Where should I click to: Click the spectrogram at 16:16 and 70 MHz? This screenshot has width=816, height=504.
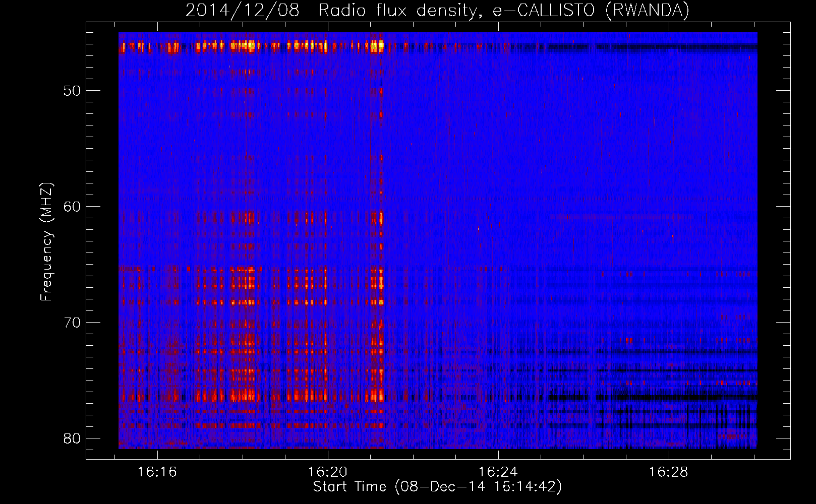(x=157, y=322)
